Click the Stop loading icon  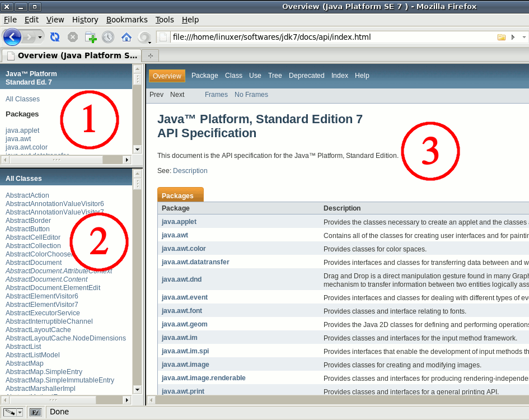(73, 37)
